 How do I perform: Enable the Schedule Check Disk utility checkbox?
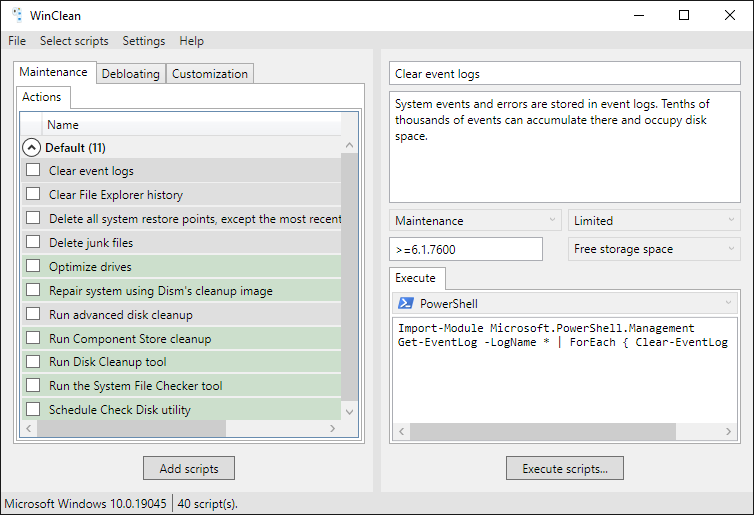click(33, 409)
